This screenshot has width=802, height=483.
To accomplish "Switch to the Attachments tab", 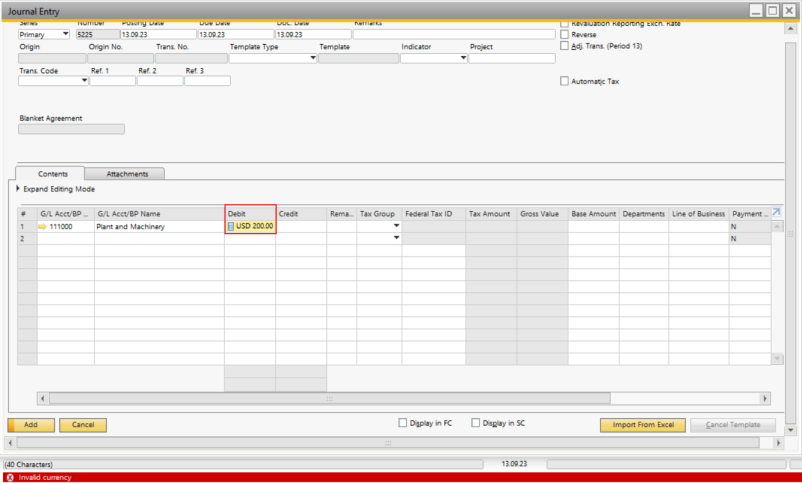I will click(125, 174).
